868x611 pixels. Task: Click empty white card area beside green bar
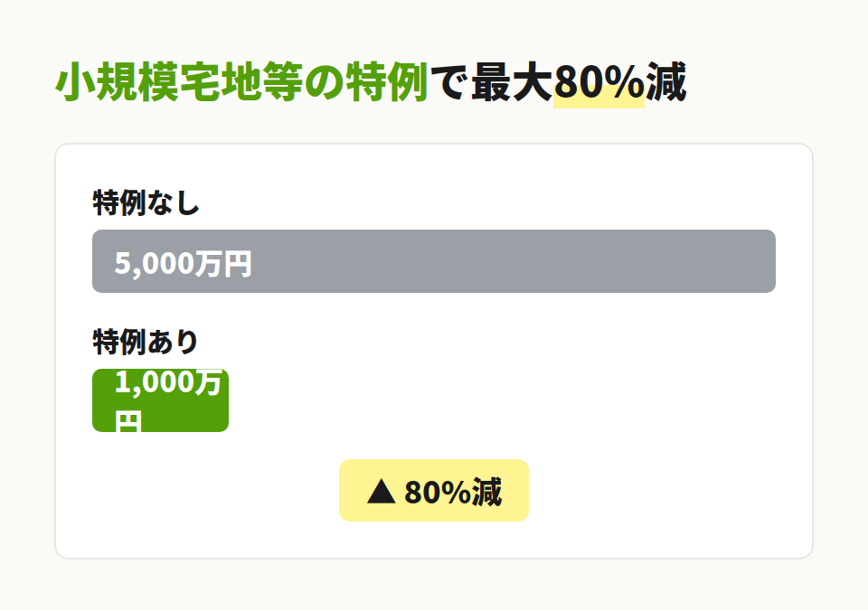pyautogui.click(x=498, y=400)
